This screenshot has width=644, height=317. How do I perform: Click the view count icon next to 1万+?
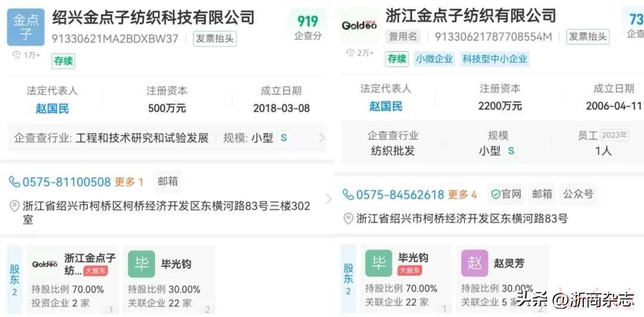pos(17,55)
